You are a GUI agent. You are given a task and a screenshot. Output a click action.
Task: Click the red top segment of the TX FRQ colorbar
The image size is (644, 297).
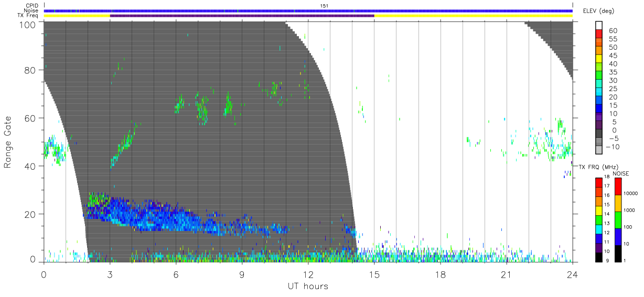[598, 182]
